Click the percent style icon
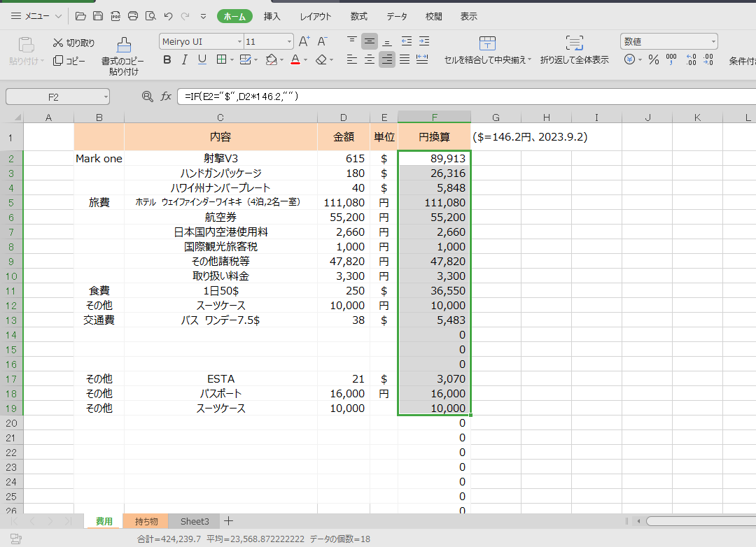Screen dimensions: 756x547 click(x=653, y=60)
